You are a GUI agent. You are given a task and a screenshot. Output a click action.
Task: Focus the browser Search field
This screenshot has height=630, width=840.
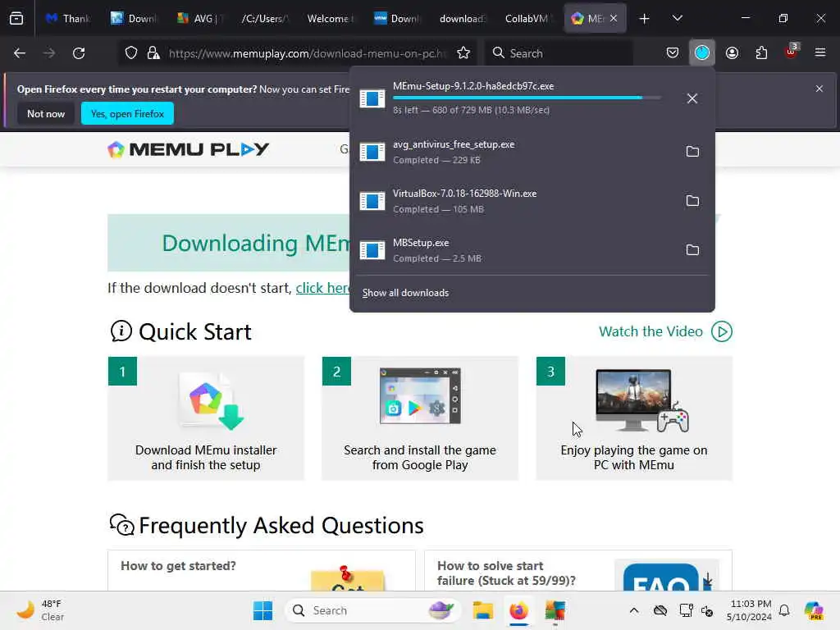(559, 53)
